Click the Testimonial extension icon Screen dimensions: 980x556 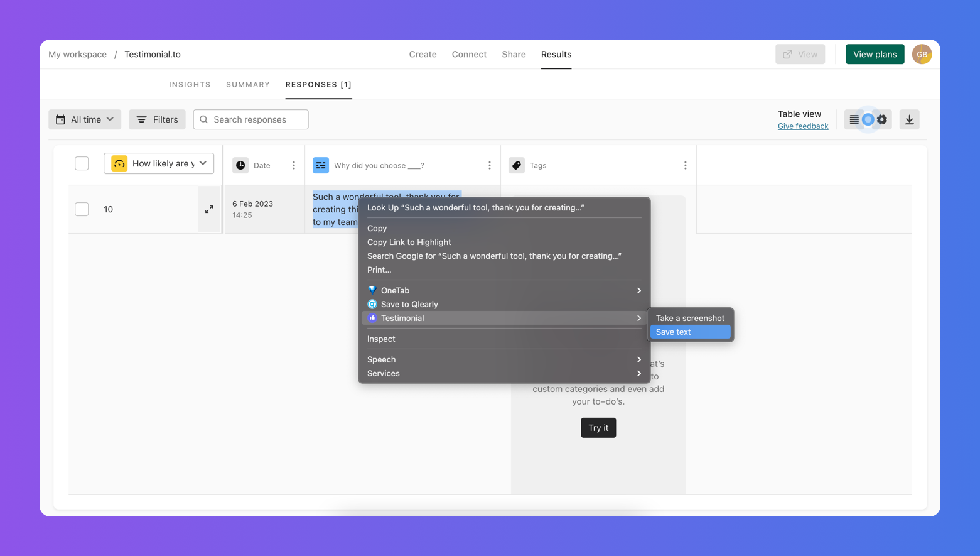tap(372, 318)
